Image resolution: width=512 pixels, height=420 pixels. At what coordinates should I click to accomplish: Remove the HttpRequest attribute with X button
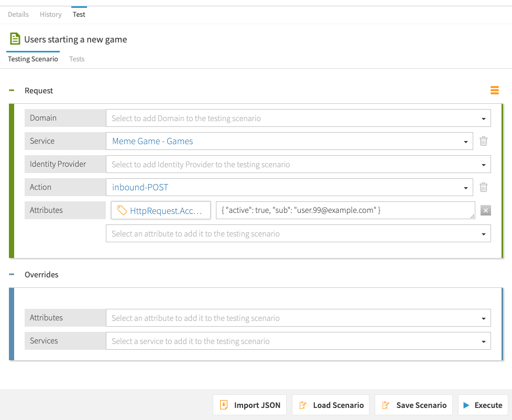(485, 210)
